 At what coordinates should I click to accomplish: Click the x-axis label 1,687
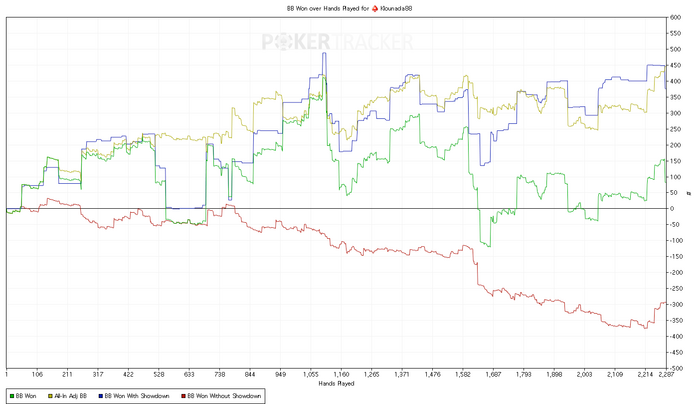(x=493, y=375)
